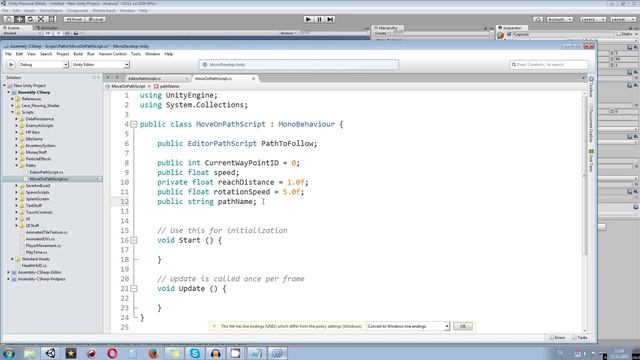This screenshot has height=360, width=640.
Task: Open the Unity Editor target dropdown
Action: click(x=100, y=64)
